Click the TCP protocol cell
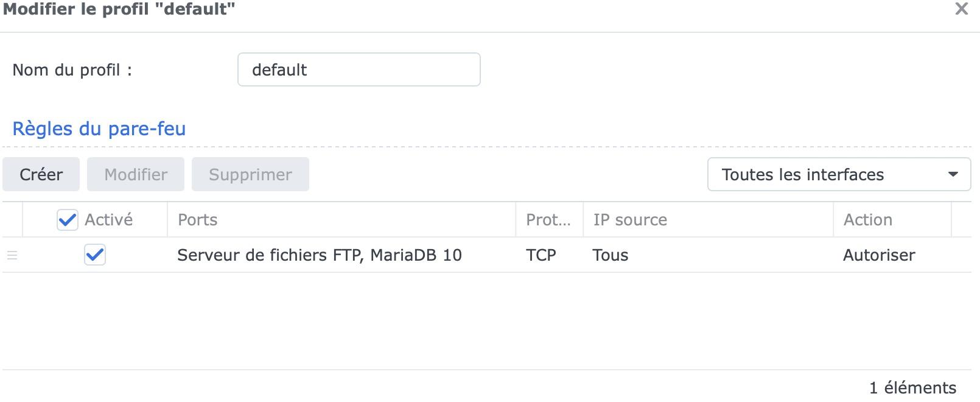The image size is (980, 402). click(x=541, y=255)
